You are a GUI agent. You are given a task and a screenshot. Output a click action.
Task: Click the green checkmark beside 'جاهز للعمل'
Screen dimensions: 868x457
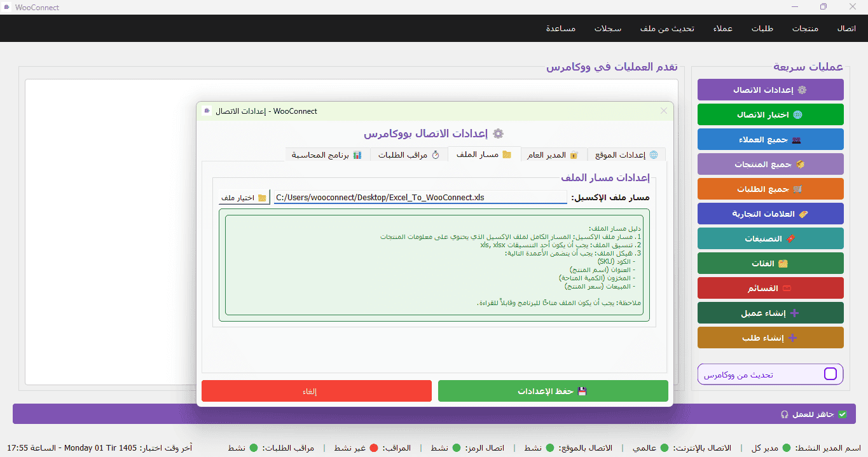point(843,414)
